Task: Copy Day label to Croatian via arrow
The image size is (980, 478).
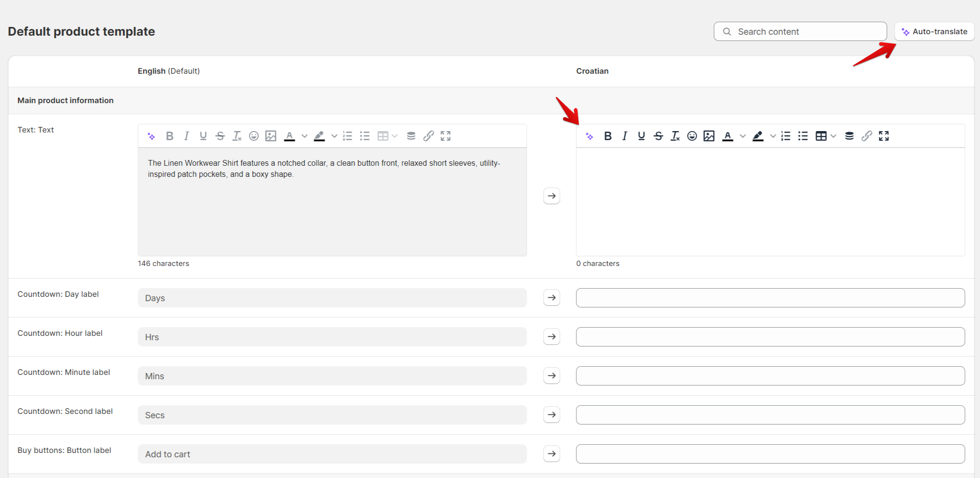Action: click(x=551, y=298)
